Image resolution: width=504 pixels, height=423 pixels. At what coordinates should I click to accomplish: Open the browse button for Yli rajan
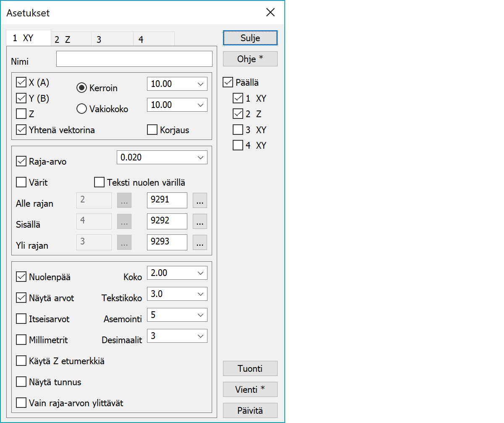click(x=200, y=242)
